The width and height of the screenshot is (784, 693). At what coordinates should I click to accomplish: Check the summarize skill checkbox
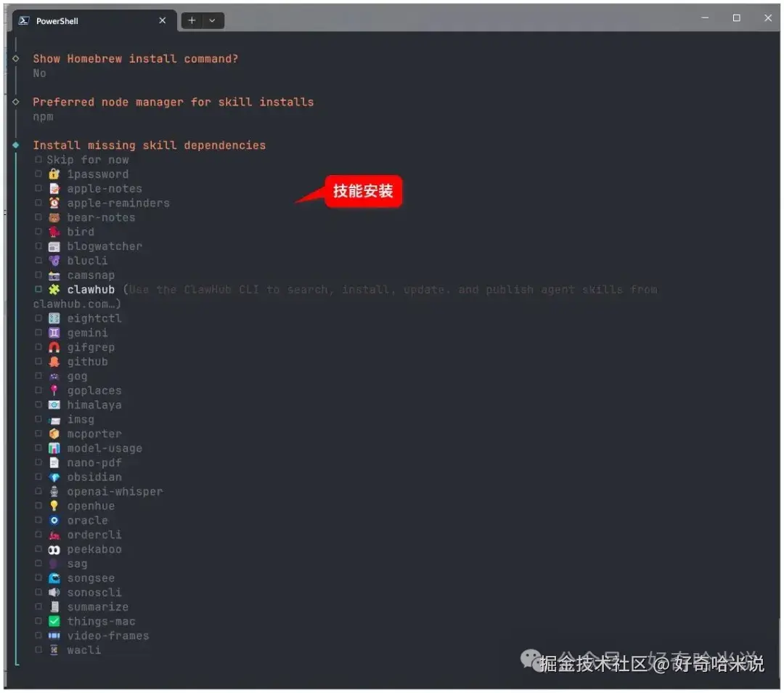point(38,607)
